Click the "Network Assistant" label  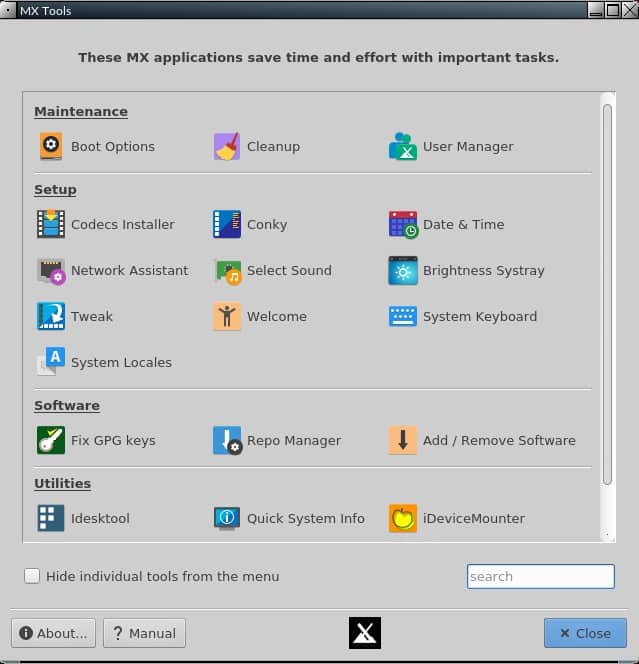click(x=130, y=270)
